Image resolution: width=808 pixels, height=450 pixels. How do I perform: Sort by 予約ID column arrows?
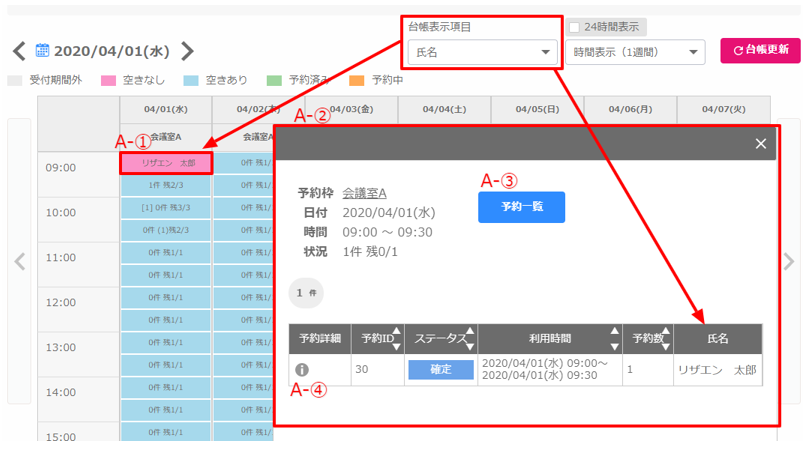[x=397, y=339]
